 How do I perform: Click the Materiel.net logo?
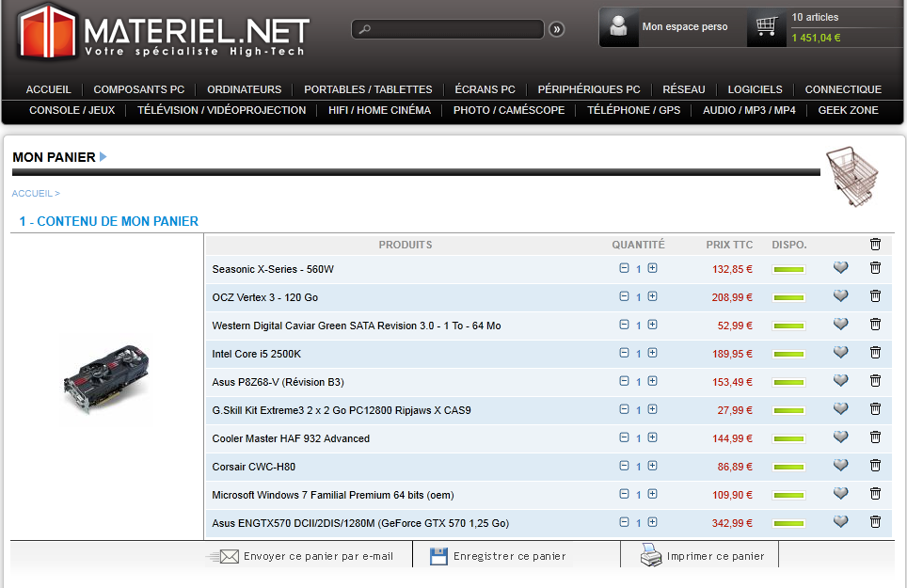[163, 32]
